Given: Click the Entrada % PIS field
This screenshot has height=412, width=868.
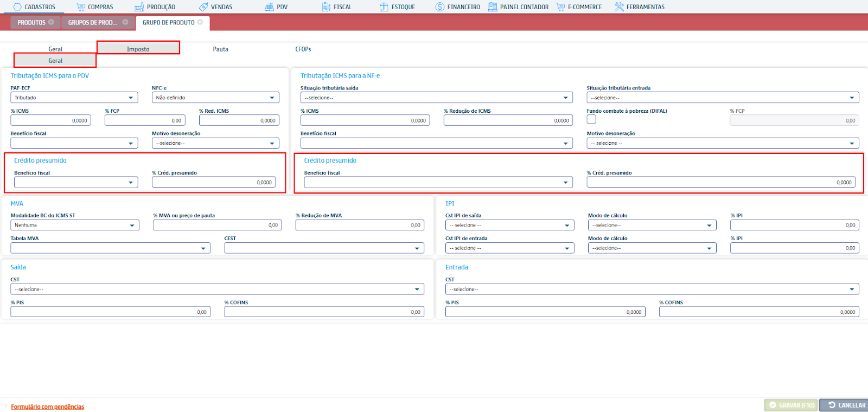Looking at the screenshot, I should click(545, 312).
